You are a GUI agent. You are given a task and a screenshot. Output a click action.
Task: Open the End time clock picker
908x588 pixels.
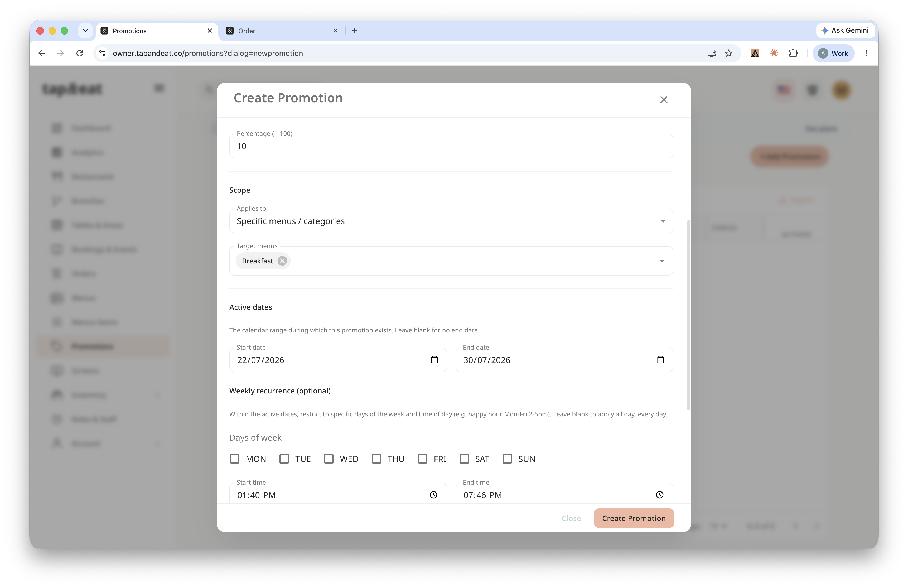660,495
